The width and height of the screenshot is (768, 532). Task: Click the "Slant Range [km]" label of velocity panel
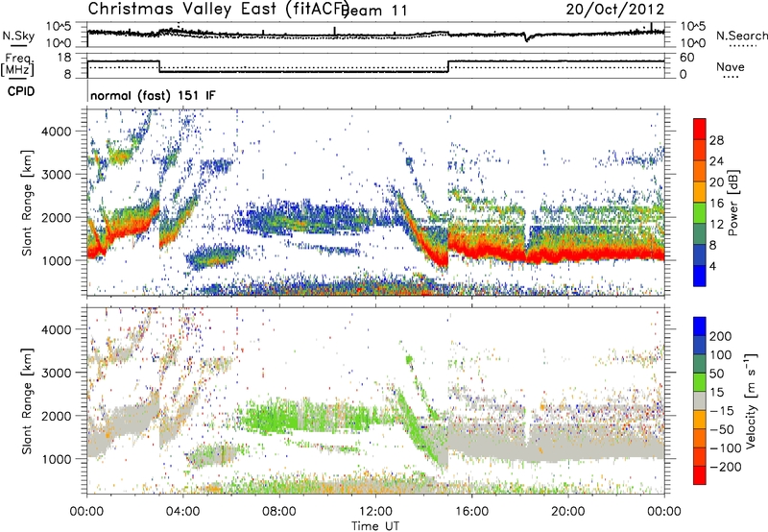tap(27, 401)
